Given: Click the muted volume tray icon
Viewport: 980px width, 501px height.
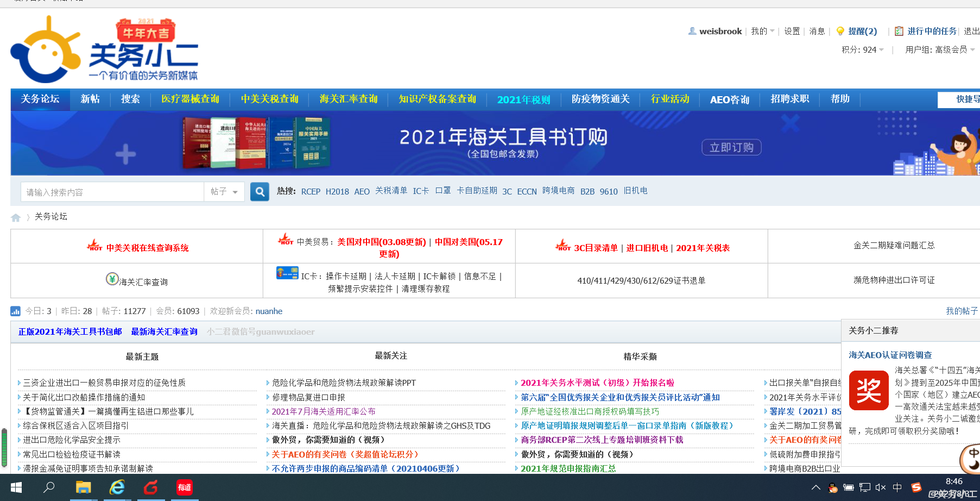Looking at the screenshot, I should [x=881, y=487].
